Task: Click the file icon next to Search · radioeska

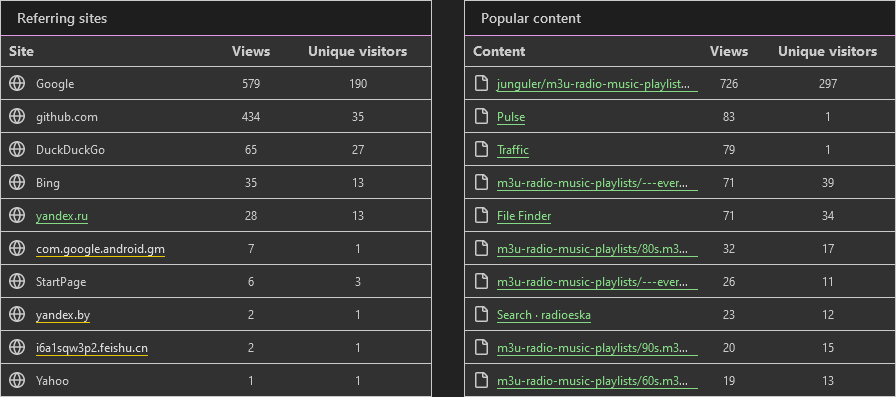Action: pyautogui.click(x=482, y=314)
